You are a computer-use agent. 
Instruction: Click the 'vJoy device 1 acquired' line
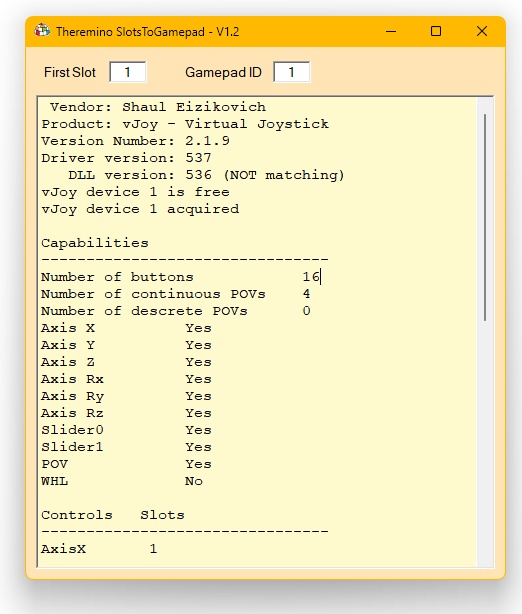tap(140, 209)
